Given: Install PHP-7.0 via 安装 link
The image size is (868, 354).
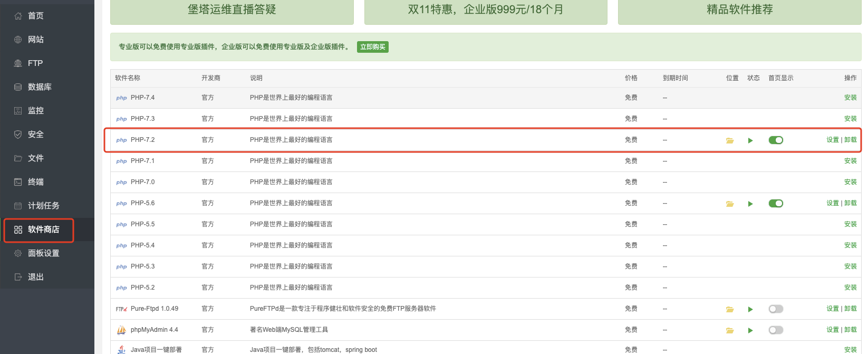Looking at the screenshot, I should (x=850, y=182).
